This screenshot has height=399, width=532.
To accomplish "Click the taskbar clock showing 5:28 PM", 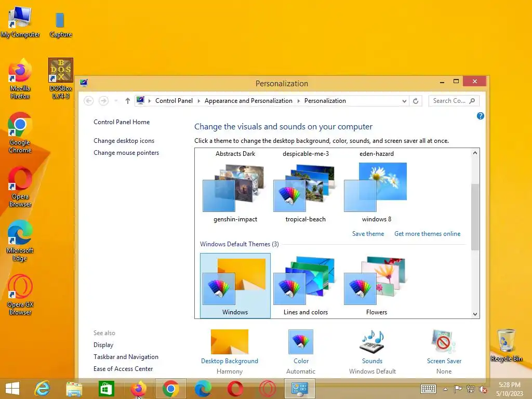I will [509, 389].
